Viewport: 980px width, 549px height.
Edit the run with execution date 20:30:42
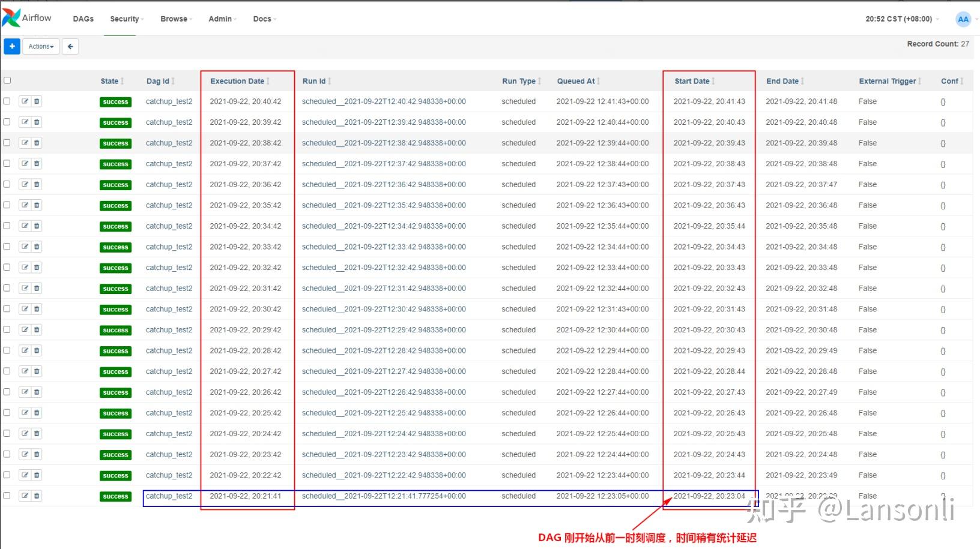point(25,309)
